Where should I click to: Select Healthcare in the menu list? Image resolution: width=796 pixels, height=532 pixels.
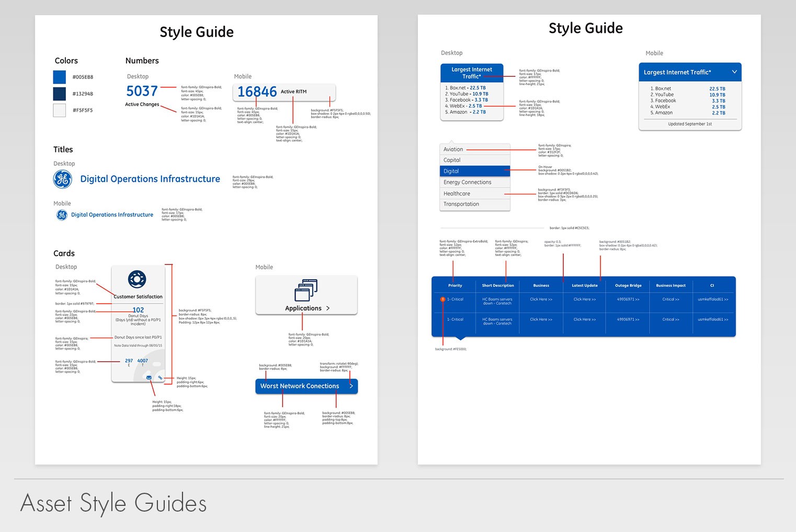(x=475, y=193)
